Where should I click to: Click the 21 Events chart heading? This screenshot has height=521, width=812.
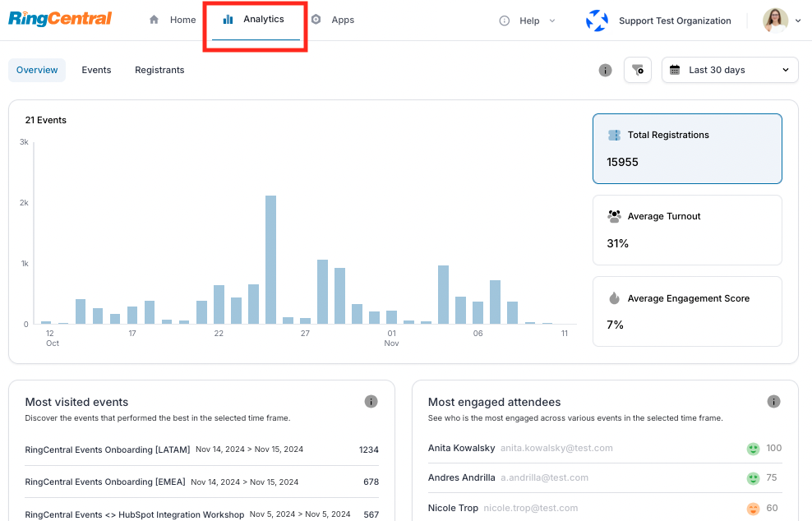(x=45, y=120)
